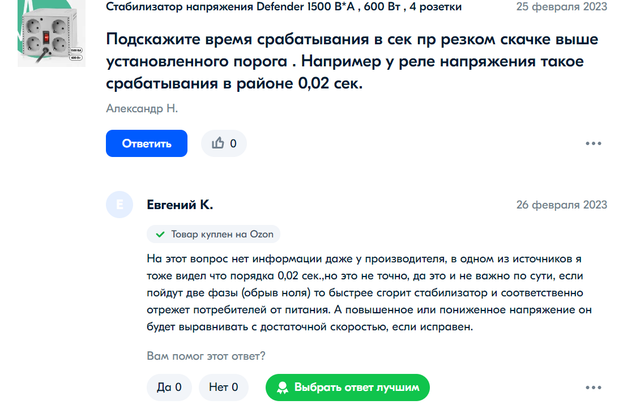
Task: Click the green checkmark in the purchase badge
Action: pyautogui.click(x=160, y=234)
